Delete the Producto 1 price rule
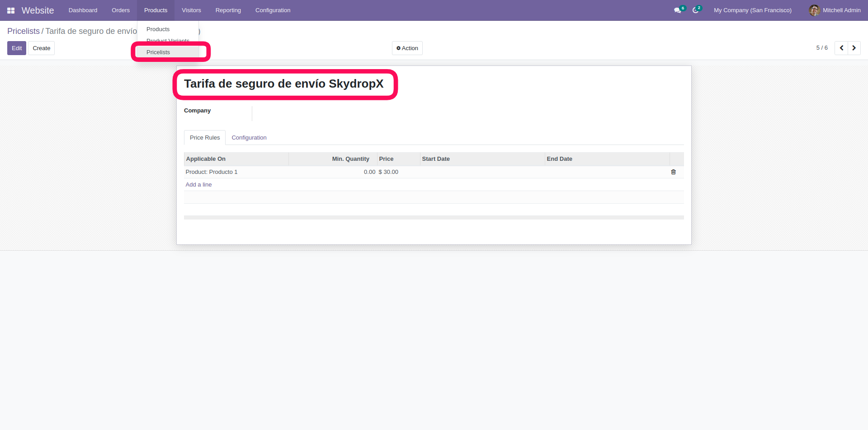The height and width of the screenshot is (430, 868). (673, 172)
